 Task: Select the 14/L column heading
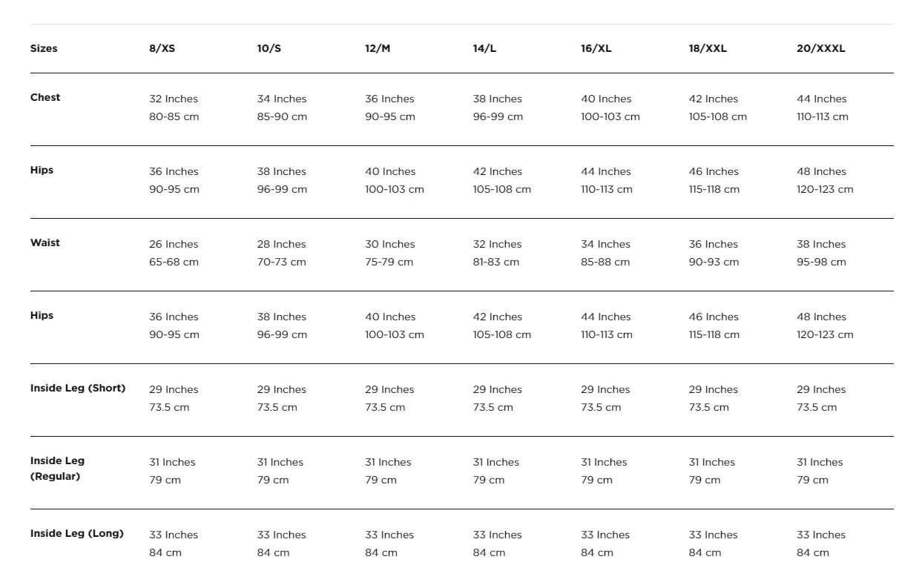[485, 49]
